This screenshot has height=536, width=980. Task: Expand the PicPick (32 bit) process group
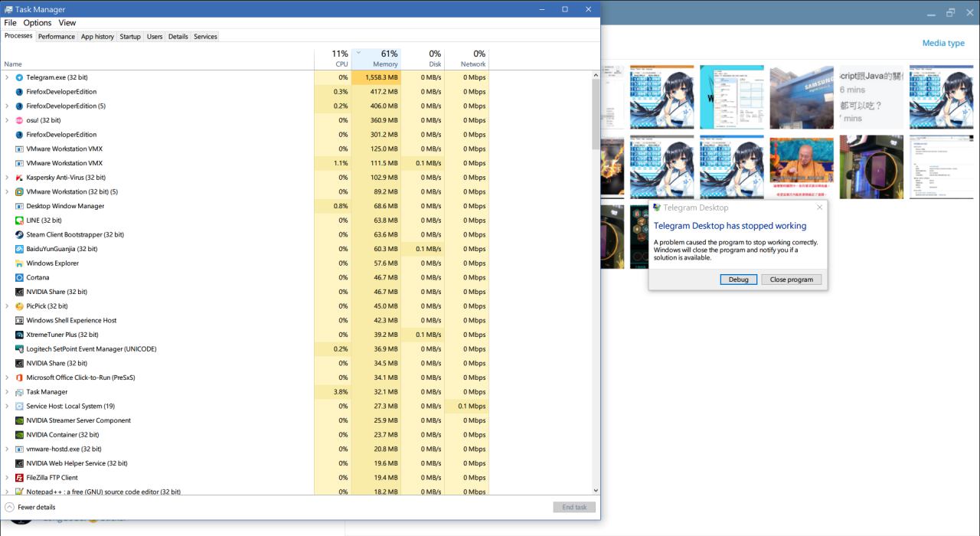7,306
